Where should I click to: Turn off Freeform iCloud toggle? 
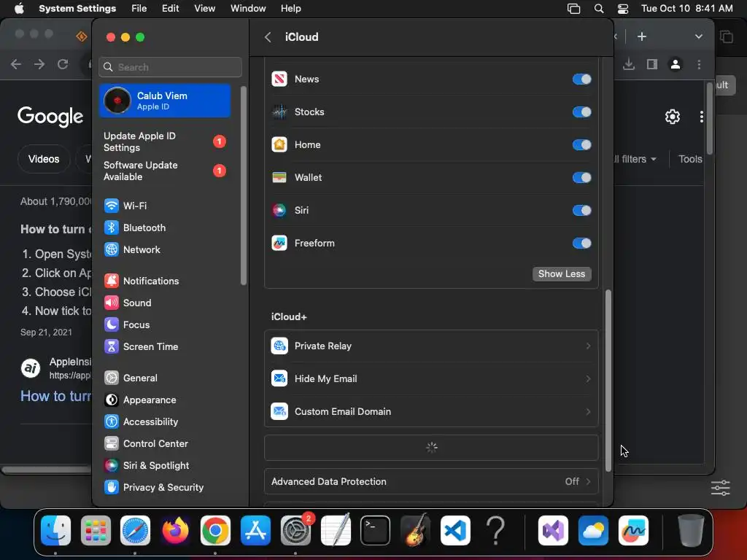click(x=581, y=244)
